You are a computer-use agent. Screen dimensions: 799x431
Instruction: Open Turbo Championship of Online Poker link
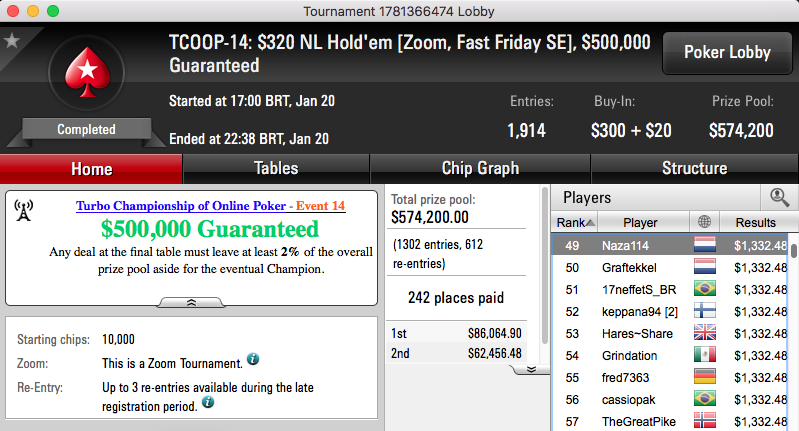181,206
